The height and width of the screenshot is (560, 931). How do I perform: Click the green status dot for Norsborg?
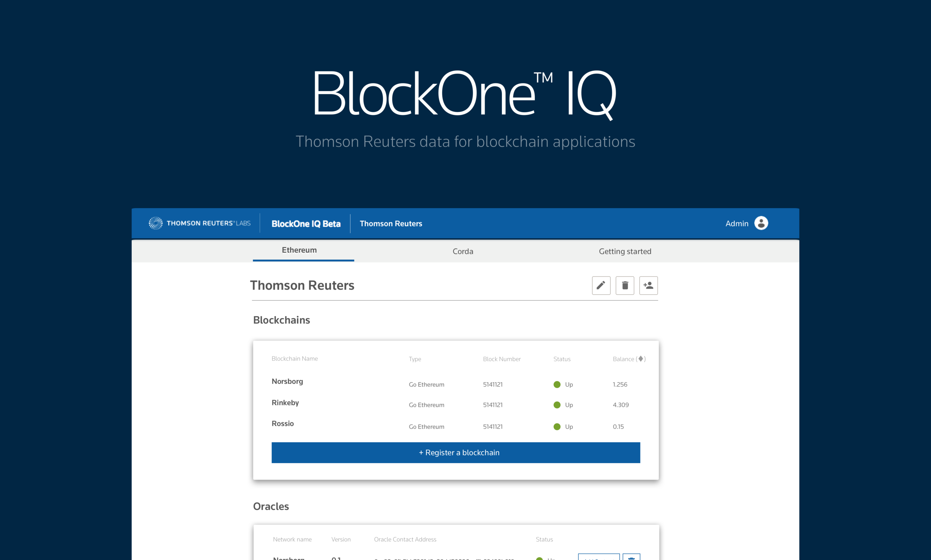point(557,385)
